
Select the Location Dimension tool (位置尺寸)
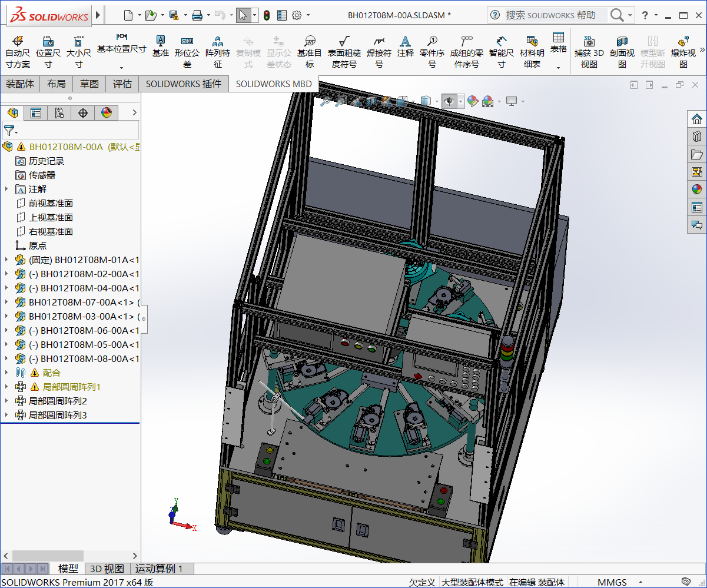pos(48,52)
